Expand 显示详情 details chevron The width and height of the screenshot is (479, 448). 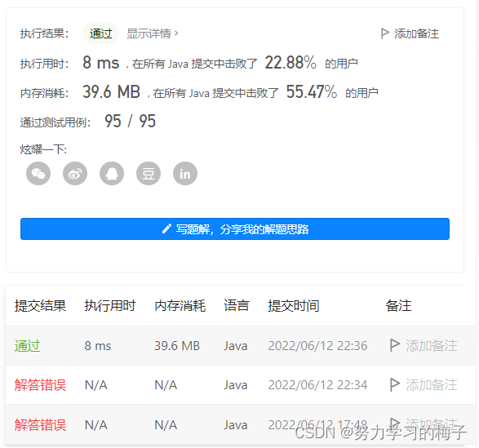[176, 33]
